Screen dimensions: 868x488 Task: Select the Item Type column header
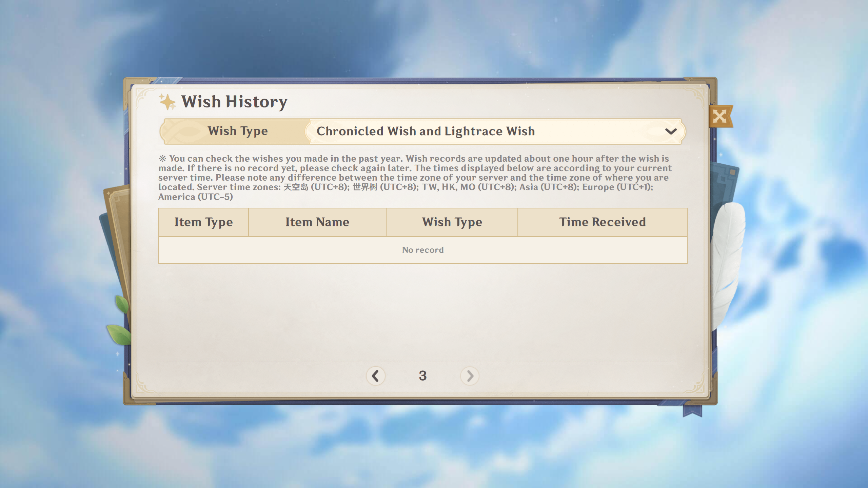coord(203,222)
